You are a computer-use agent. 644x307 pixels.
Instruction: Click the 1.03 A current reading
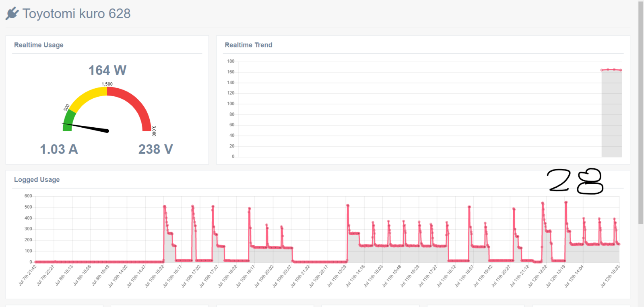click(59, 149)
